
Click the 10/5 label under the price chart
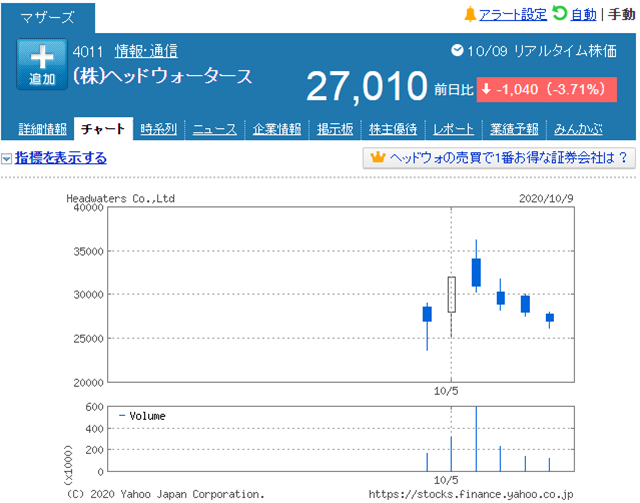point(446,391)
